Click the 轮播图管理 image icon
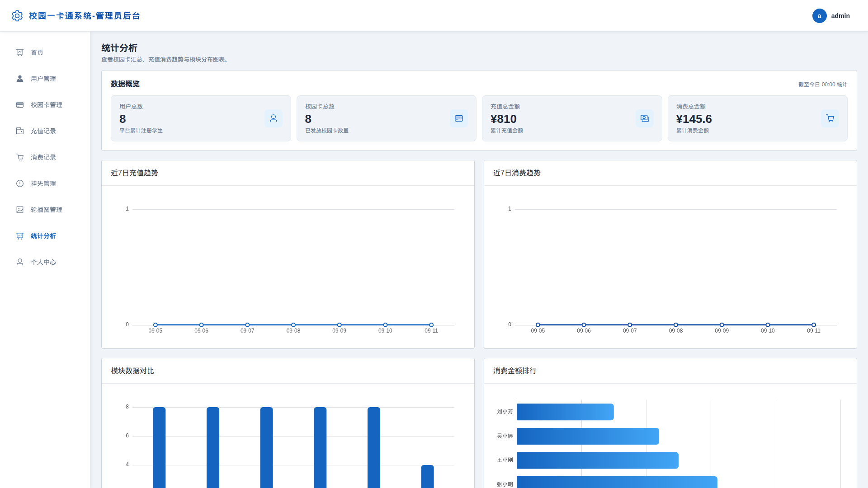The image size is (868, 488). pos(20,210)
